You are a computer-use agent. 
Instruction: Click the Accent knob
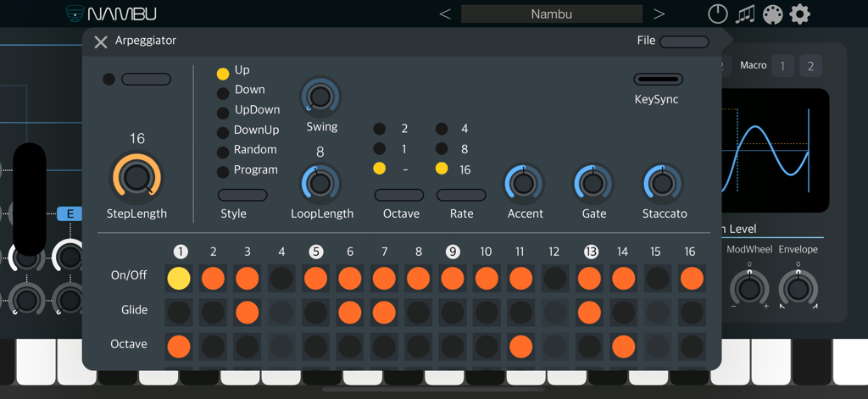click(523, 183)
